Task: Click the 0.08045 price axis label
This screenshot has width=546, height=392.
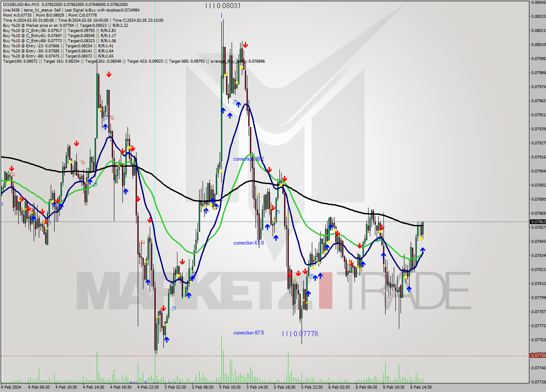Action: click(x=538, y=2)
